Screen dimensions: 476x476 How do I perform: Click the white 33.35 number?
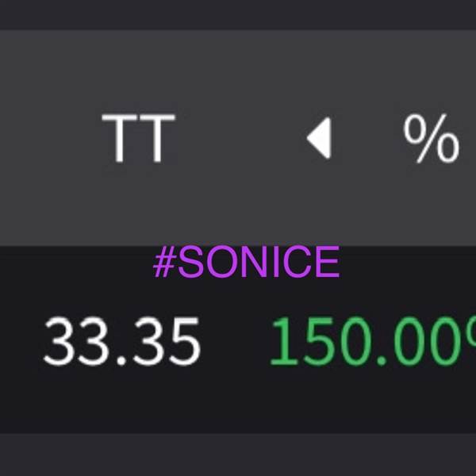pyautogui.click(x=121, y=342)
